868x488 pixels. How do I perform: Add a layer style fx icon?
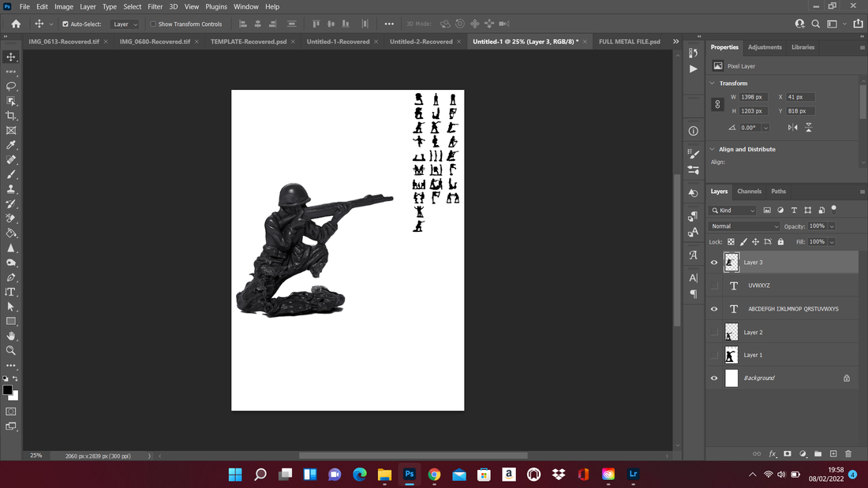773,453
